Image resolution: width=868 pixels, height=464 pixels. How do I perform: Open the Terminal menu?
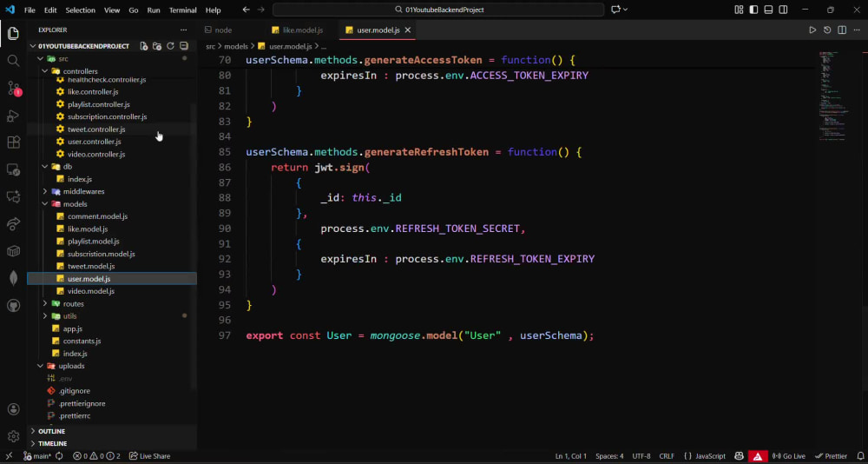point(182,10)
